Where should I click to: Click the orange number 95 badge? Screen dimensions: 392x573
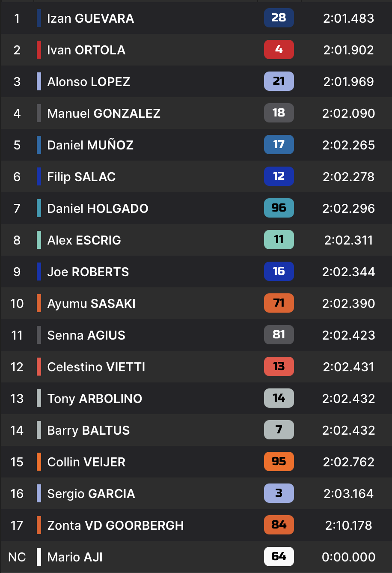[279, 461]
